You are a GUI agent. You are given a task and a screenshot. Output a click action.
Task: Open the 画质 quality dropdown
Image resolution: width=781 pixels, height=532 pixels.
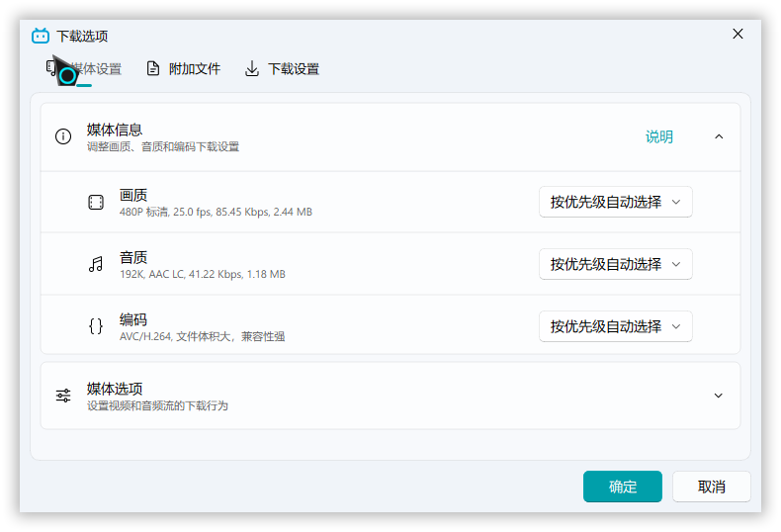pos(615,202)
